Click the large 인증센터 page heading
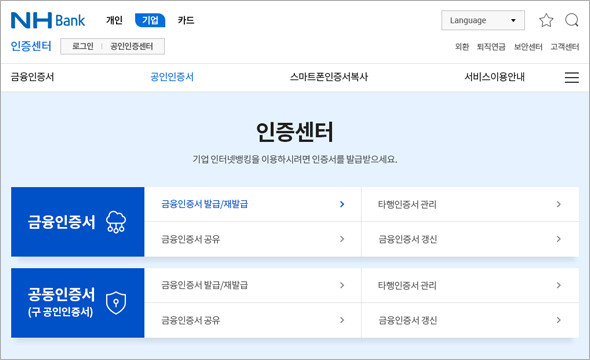 click(295, 132)
